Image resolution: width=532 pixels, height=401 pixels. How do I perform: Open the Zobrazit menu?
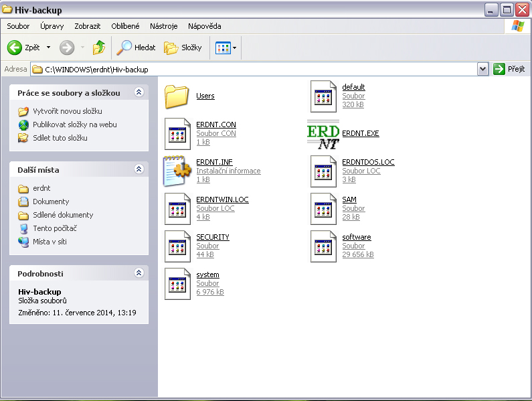(x=88, y=26)
